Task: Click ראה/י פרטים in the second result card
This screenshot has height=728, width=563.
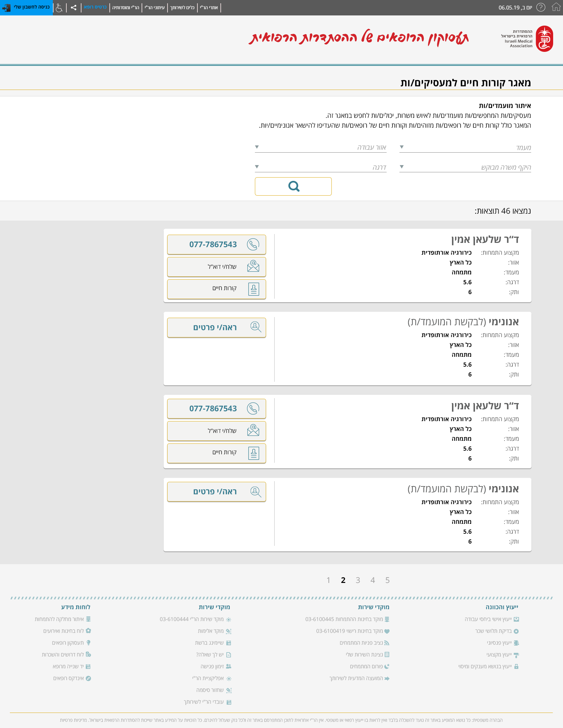Action: tap(216, 327)
